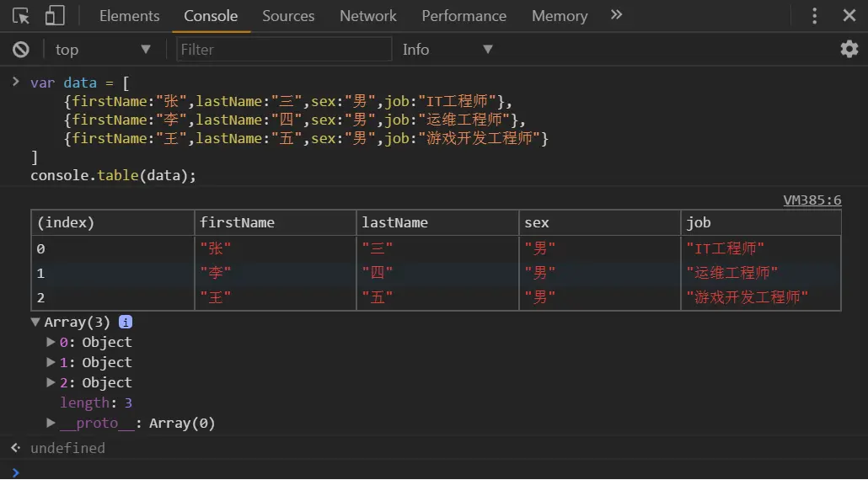Activate the inspect element picker icon
868x480 pixels.
(x=22, y=16)
